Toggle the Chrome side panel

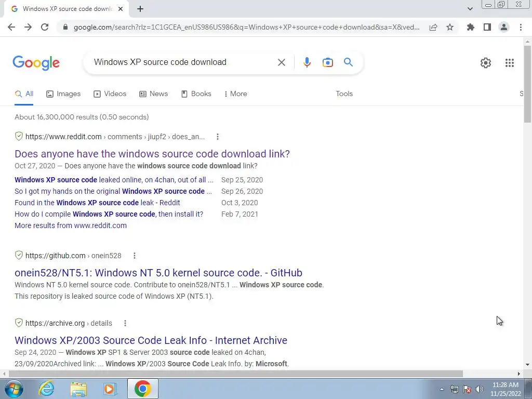pyautogui.click(x=487, y=27)
